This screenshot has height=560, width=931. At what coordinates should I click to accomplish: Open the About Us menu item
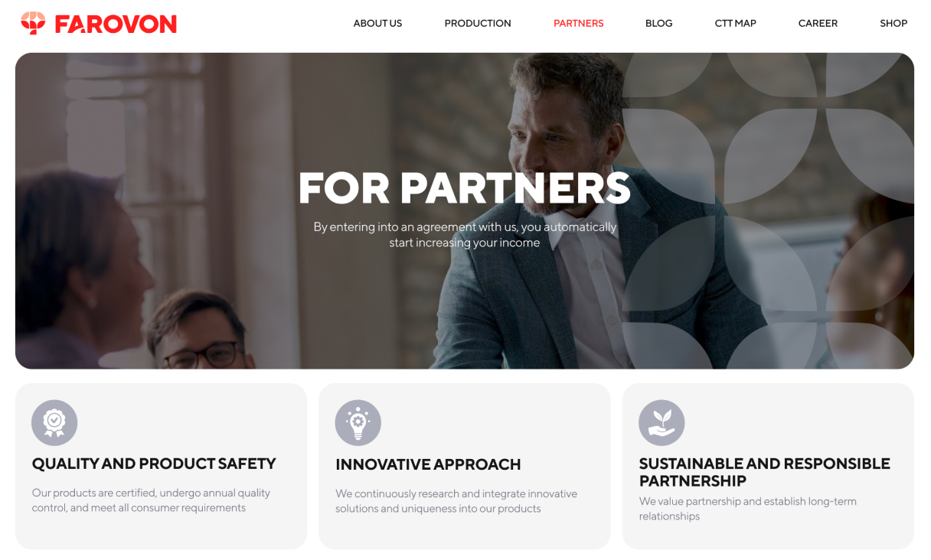(x=377, y=24)
